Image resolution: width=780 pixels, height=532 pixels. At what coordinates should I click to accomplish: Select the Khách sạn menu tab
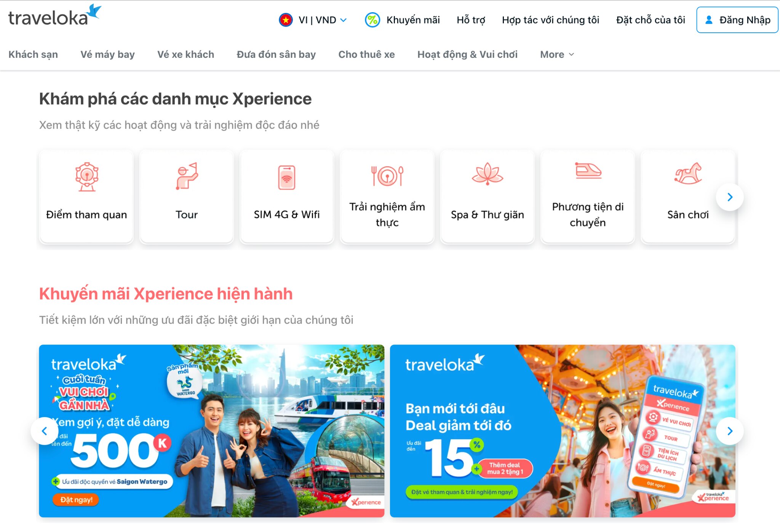tap(33, 54)
